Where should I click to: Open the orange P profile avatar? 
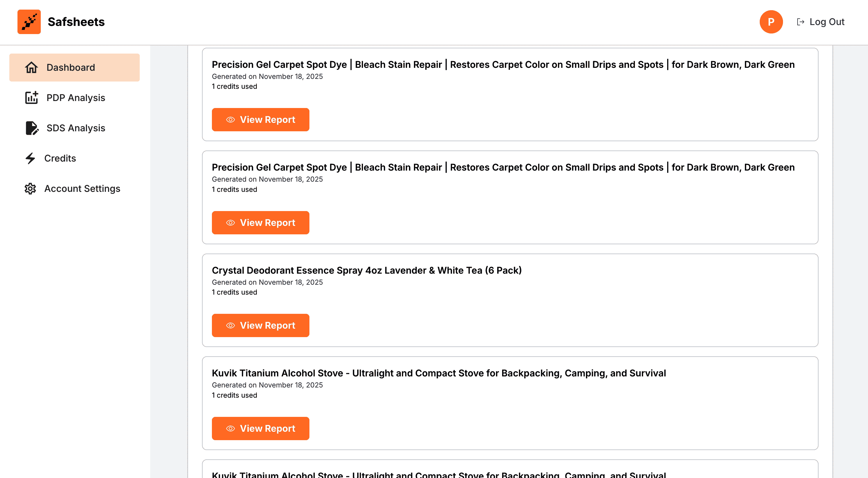tap(771, 22)
